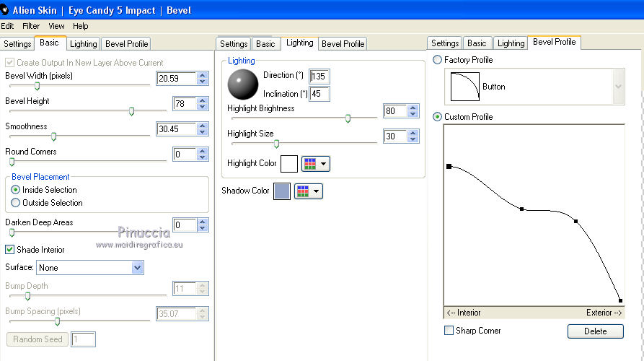Switch to Lighting tab in the left panel

click(x=84, y=43)
